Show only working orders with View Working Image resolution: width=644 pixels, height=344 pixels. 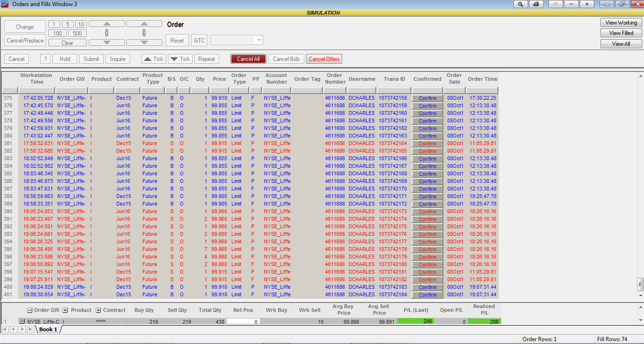pos(621,23)
